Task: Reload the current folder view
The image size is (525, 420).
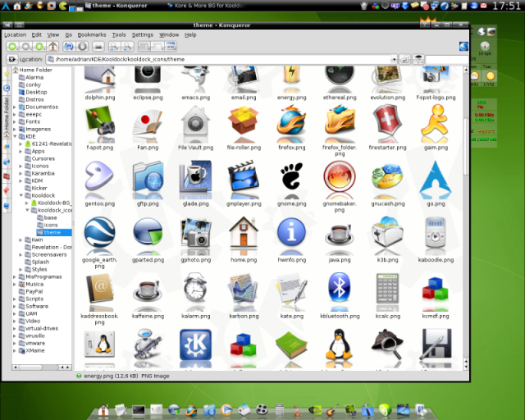Action: tap(69, 46)
